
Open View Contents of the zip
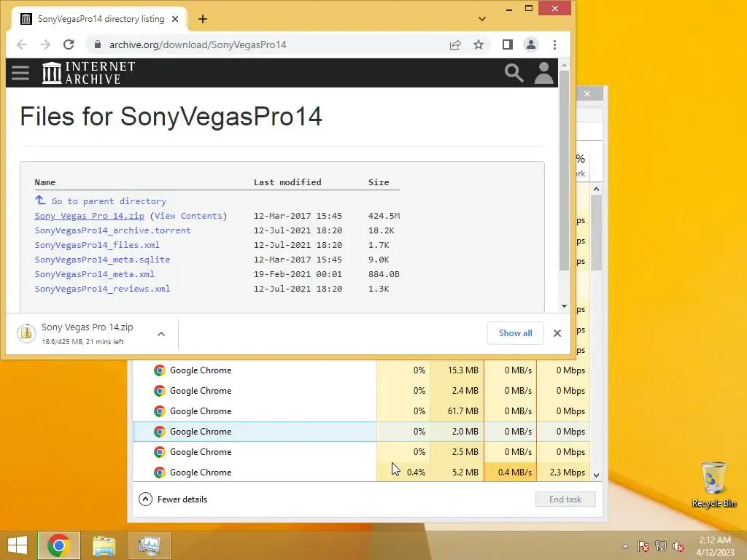pyautogui.click(x=189, y=216)
